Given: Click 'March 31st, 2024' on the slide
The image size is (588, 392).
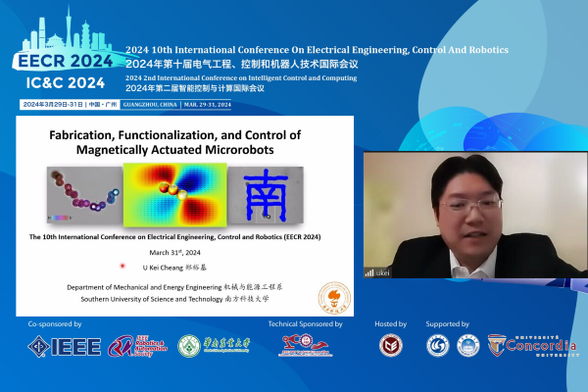Looking at the screenshot, I should click(174, 253).
